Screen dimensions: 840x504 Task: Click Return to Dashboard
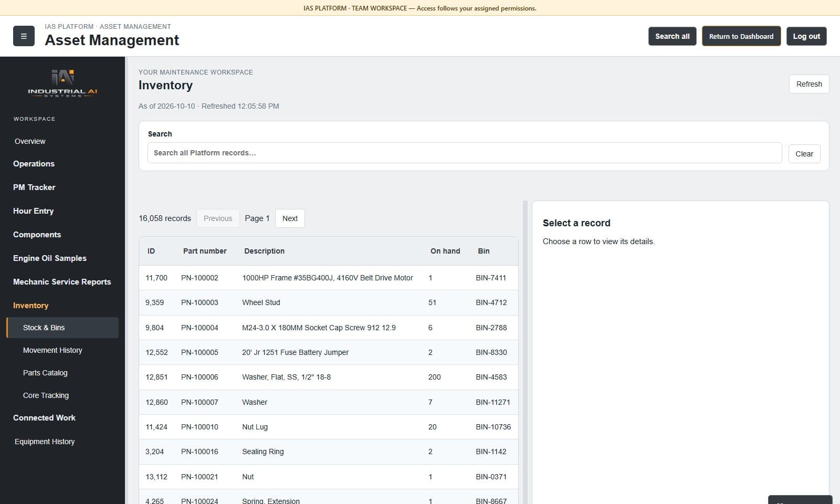click(x=741, y=36)
